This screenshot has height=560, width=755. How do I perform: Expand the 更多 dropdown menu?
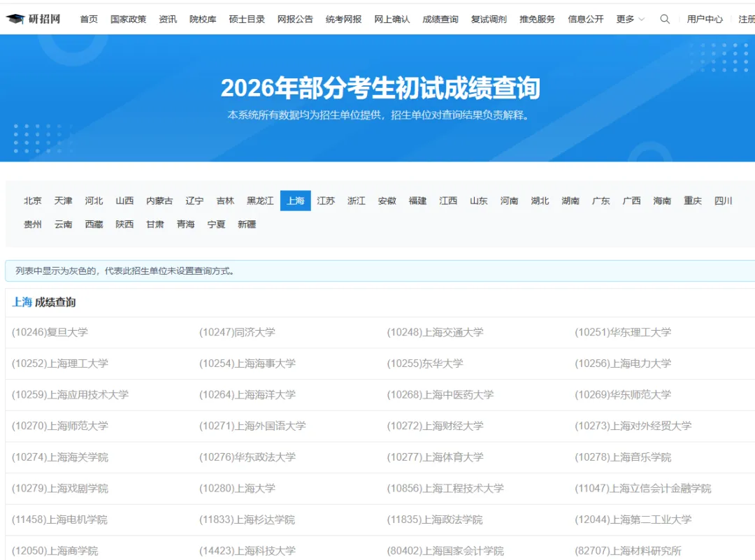tap(630, 20)
